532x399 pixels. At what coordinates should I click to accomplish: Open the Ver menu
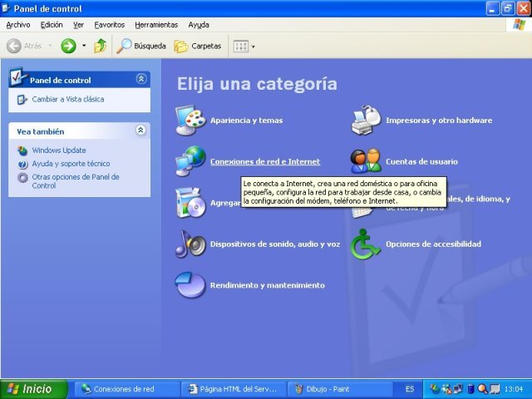[x=78, y=25]
